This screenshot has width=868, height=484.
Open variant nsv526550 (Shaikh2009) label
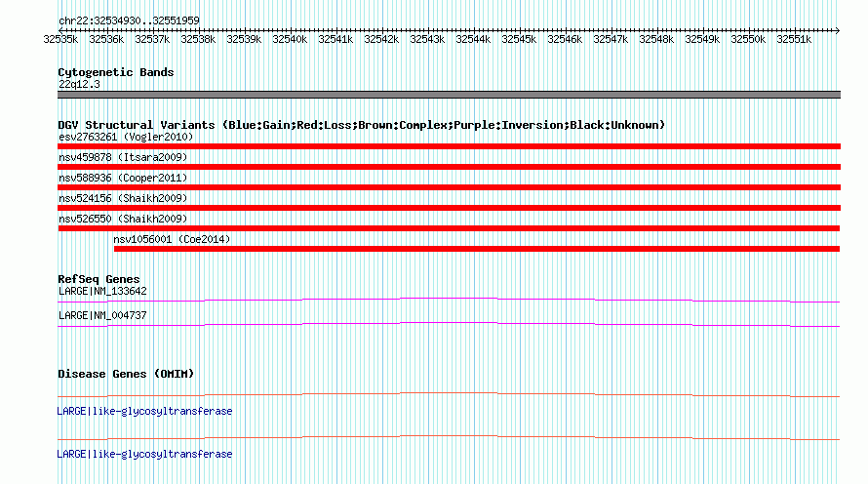[123, 219]
